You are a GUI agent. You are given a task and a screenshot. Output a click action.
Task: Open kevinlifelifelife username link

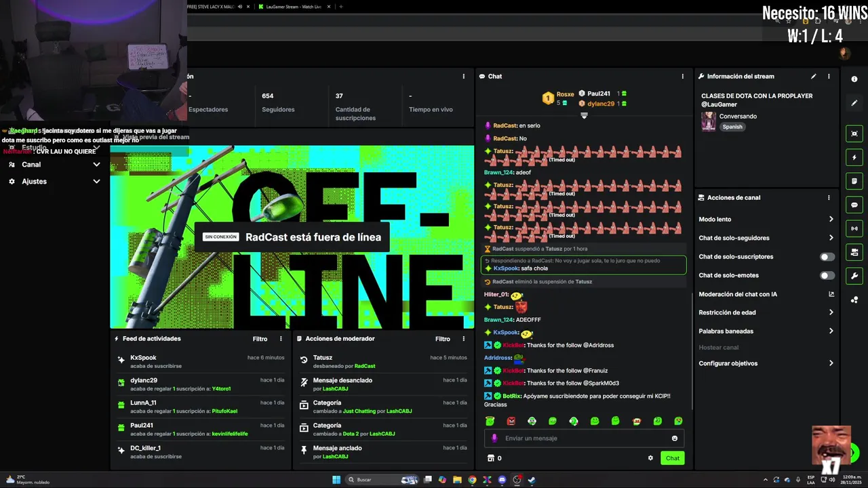click(x=230, y=434)
